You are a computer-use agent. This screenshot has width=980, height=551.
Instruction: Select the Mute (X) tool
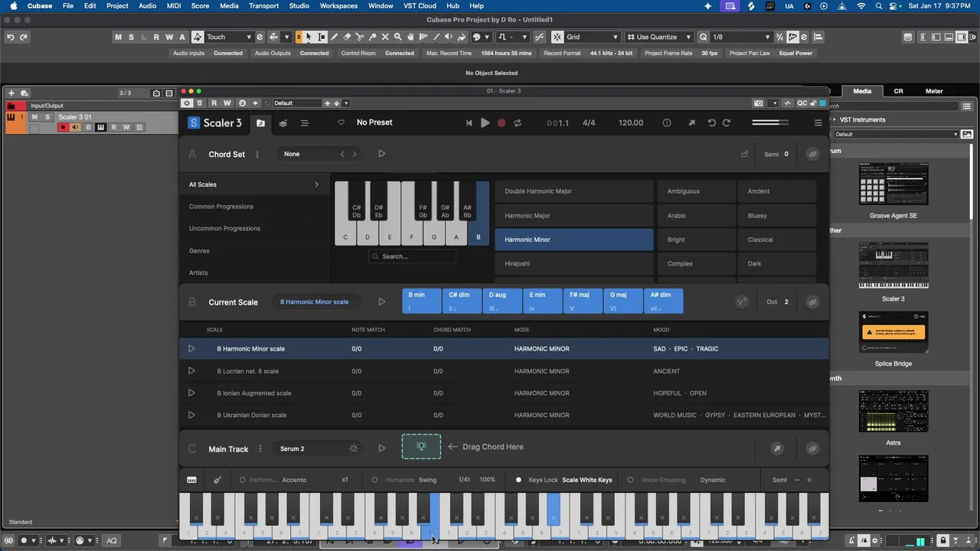[385, 37]
